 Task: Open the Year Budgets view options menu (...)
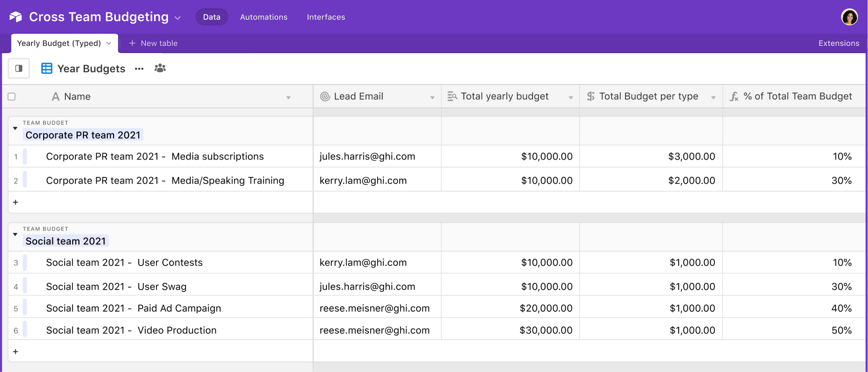(139, 69)
